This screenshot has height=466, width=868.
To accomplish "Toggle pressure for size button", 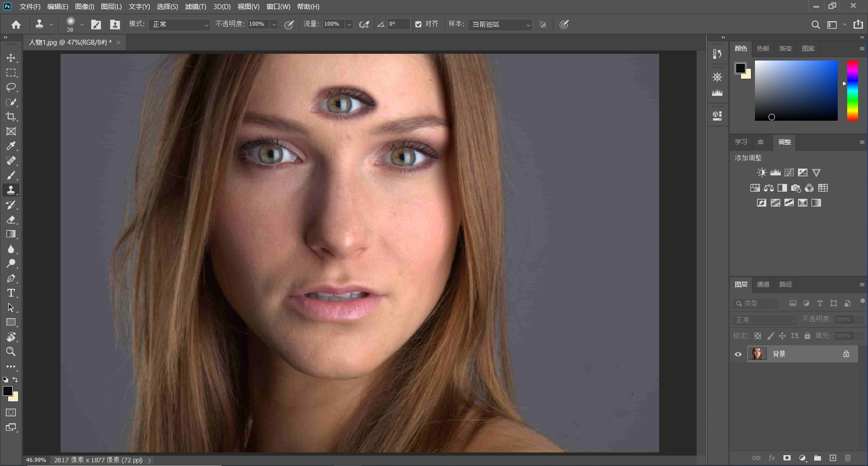I will coord(564,24).
